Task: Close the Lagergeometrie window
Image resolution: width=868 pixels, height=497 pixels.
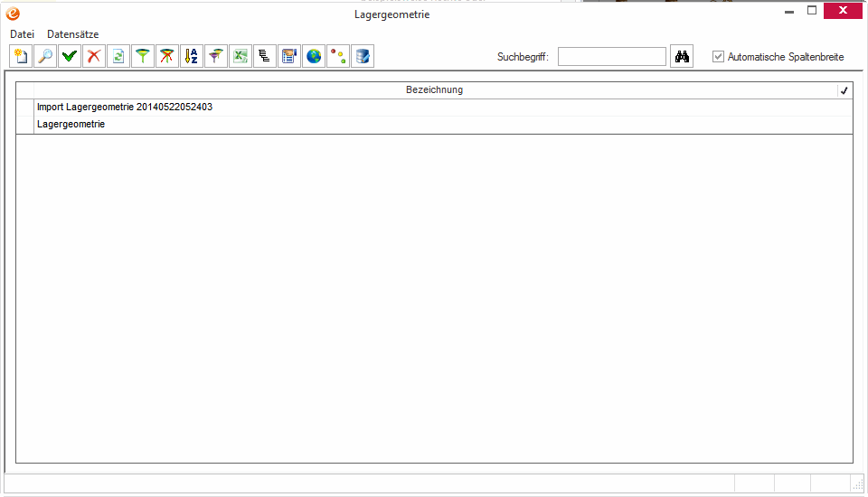Action: click(843, 11)
